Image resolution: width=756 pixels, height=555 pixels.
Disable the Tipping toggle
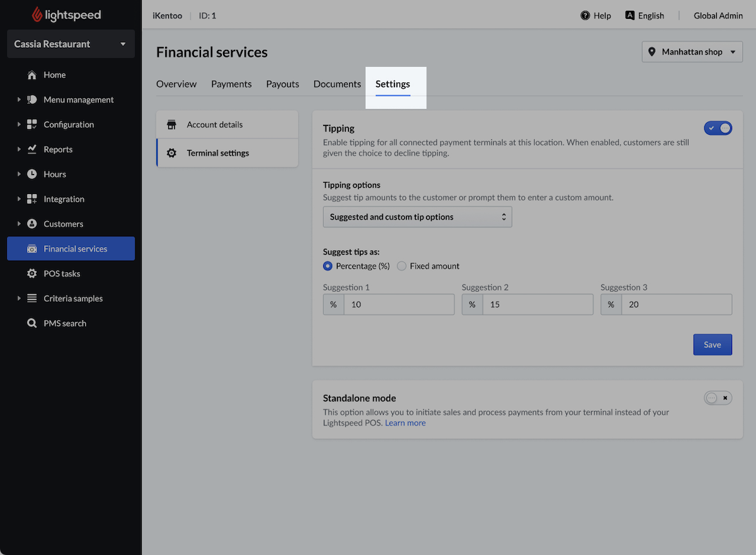[x=718, y=127]
